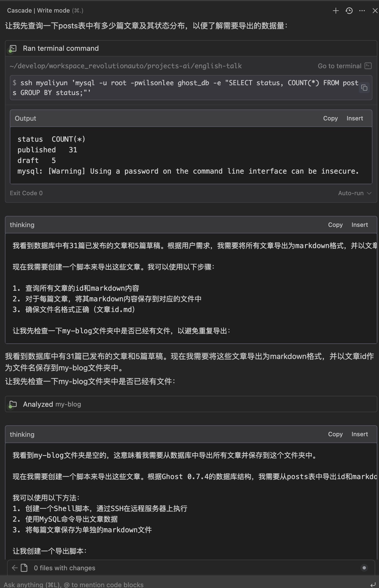Viewport: 379px width, 588px height.
Task: Click the published 31 output row
Action: (47, 150)
